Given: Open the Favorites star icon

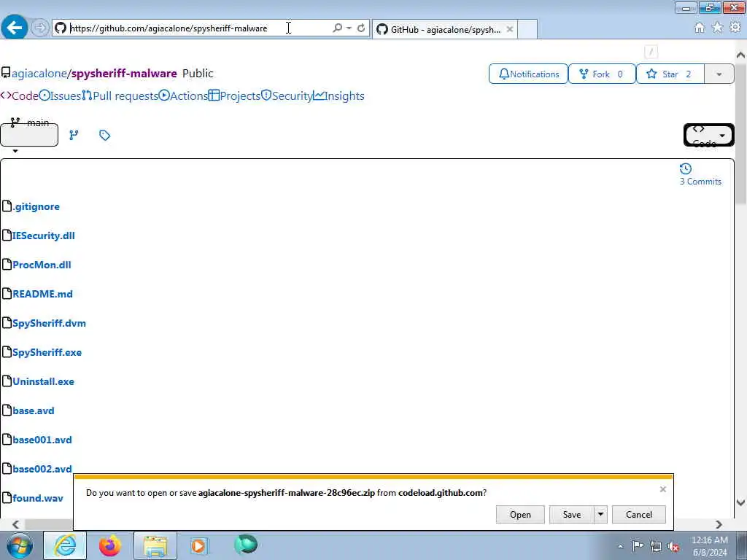Looking at the screenshot, I should coord(718,28).
